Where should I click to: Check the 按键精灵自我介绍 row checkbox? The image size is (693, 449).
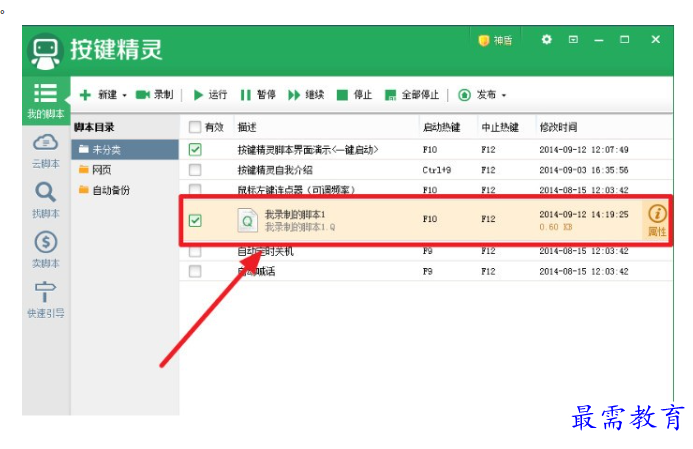point(195,170)
